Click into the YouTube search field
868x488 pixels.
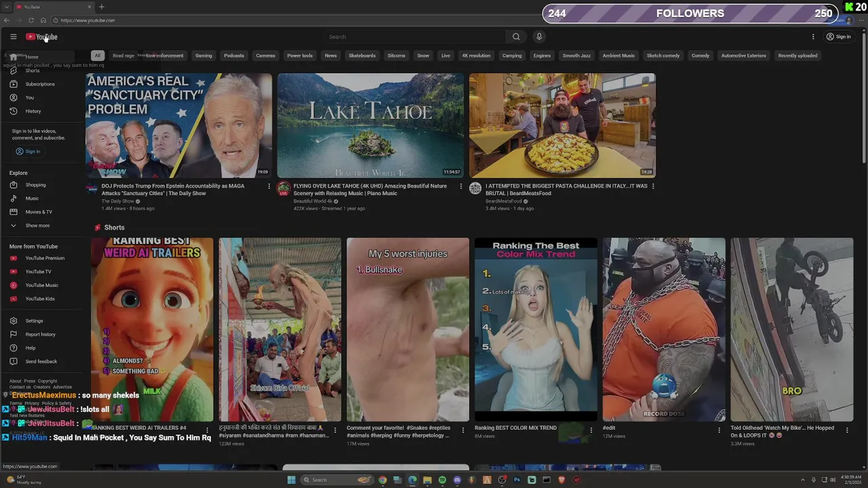pyautogui.click(x=414, y=37)
